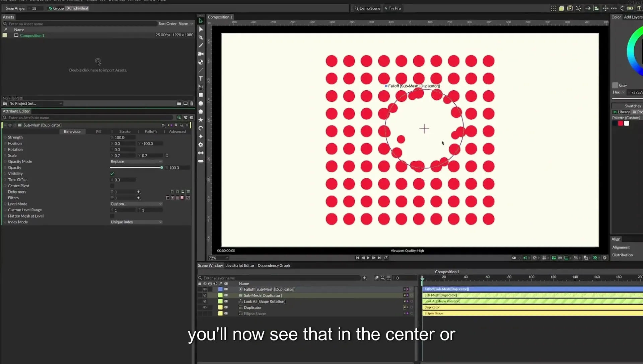This screenshot has height=364, width=643.
Task: Open the Dependency Graph tab
Action: pos(274,266)
